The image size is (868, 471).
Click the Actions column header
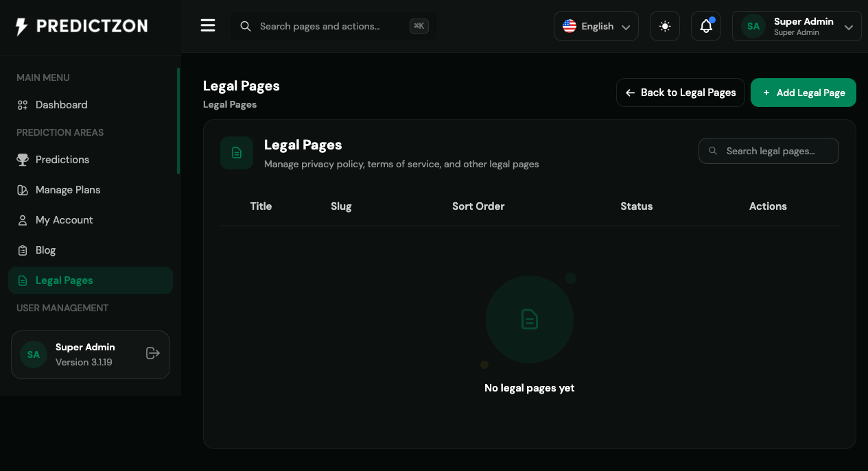tap(768, 206)
